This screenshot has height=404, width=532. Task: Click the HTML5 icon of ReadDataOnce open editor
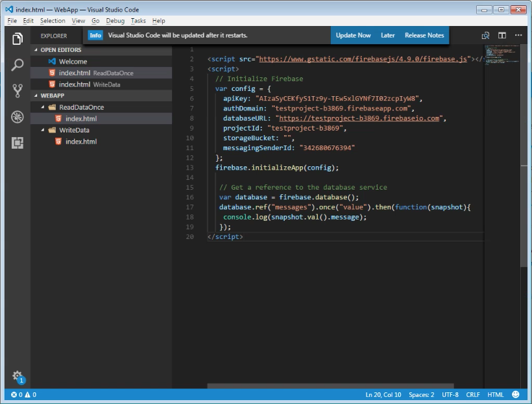pyautogui.click(x=52, y=73)
